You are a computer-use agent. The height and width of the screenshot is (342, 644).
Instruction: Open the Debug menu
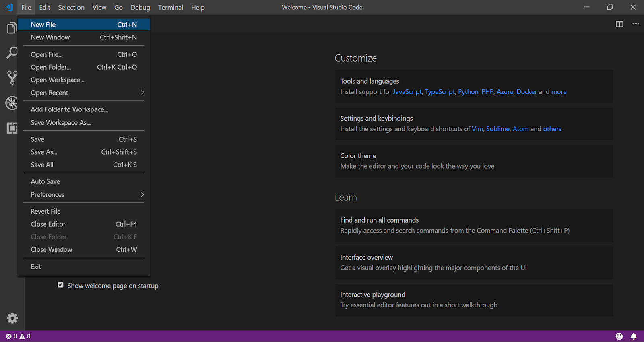[140, 7]
